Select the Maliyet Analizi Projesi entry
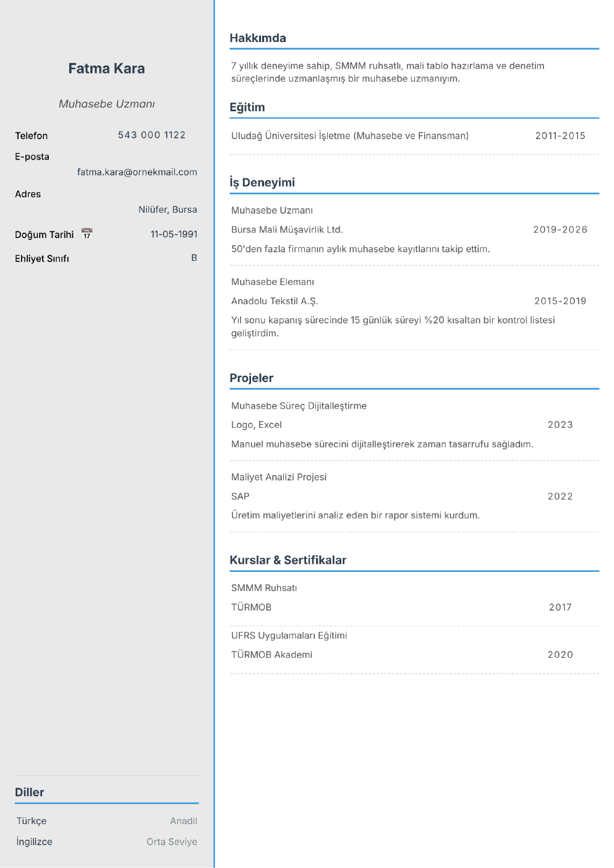 click(279, 477)
